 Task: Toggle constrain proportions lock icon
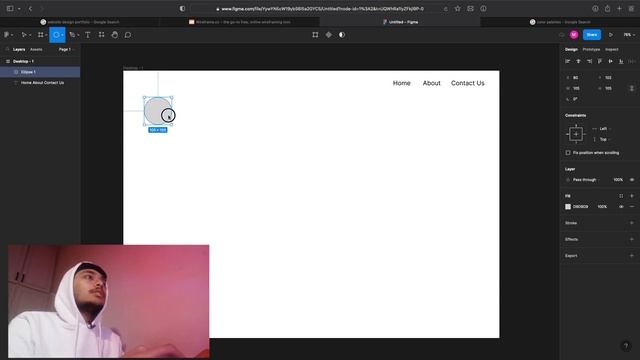(x=632, y=88)
